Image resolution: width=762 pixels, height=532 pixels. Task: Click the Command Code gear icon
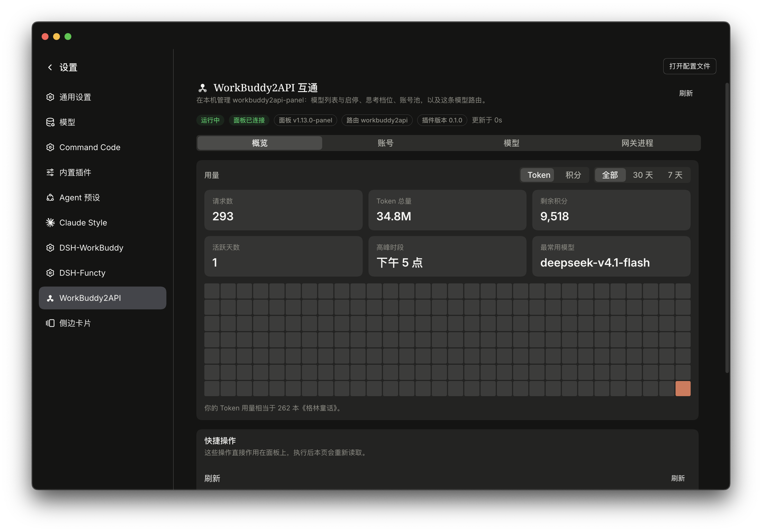pos(50,147)
